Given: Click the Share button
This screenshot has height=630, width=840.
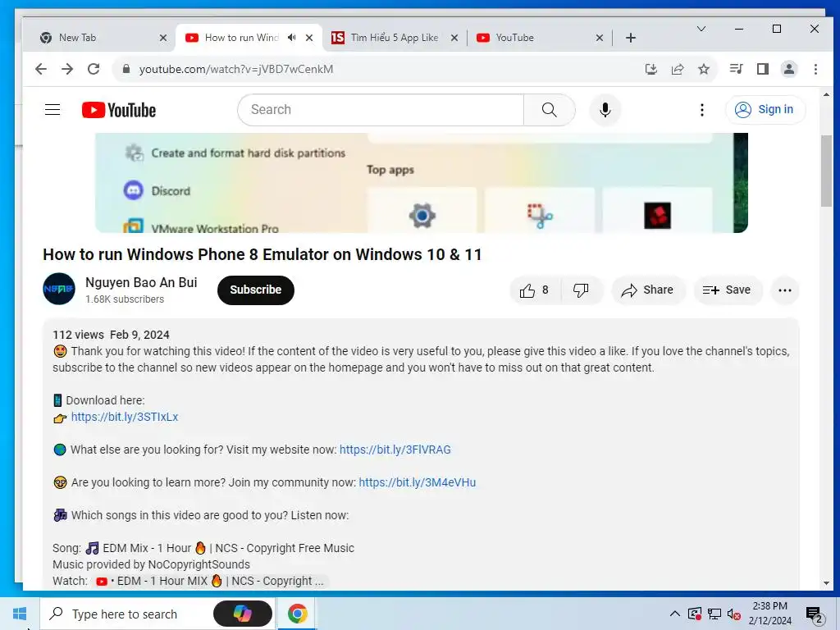Looking at the screenshot, I should (648, 290).
